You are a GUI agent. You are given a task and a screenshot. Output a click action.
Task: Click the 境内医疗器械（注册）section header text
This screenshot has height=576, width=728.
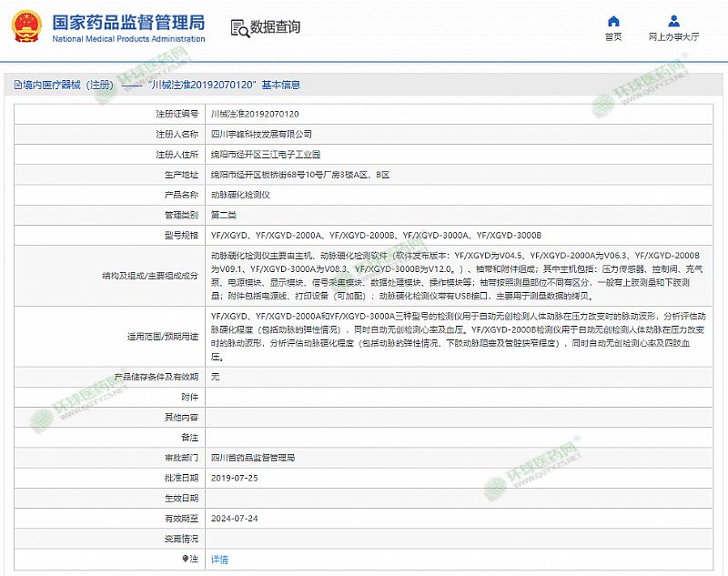click(69, 85)
